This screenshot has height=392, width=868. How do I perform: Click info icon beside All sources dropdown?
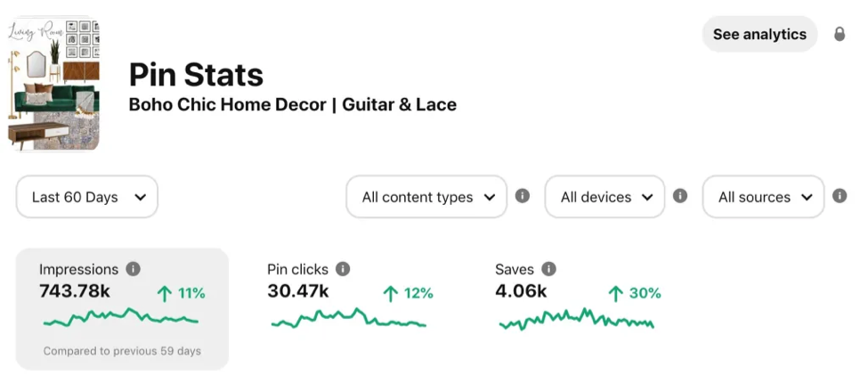(x=839, y=196)
